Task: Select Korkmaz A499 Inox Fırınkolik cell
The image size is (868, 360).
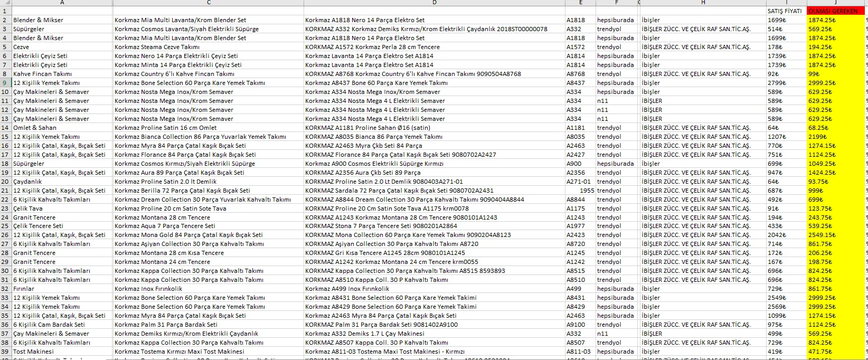Action: pos(435,289)
